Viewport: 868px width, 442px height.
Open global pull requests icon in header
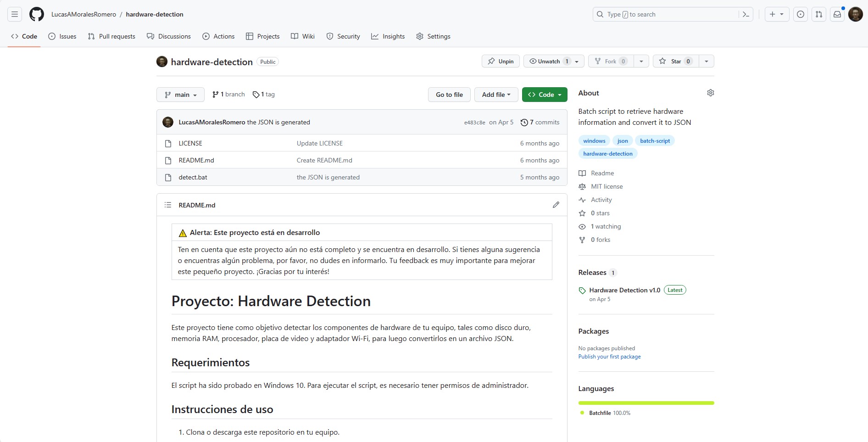[819, 14]
